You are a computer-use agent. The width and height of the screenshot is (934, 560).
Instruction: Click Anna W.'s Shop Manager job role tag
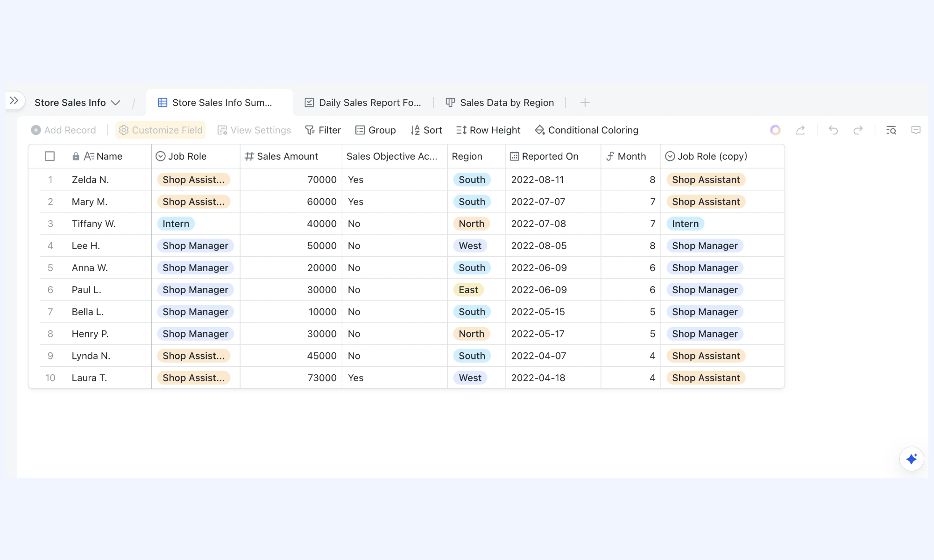[x=195, y=268]
